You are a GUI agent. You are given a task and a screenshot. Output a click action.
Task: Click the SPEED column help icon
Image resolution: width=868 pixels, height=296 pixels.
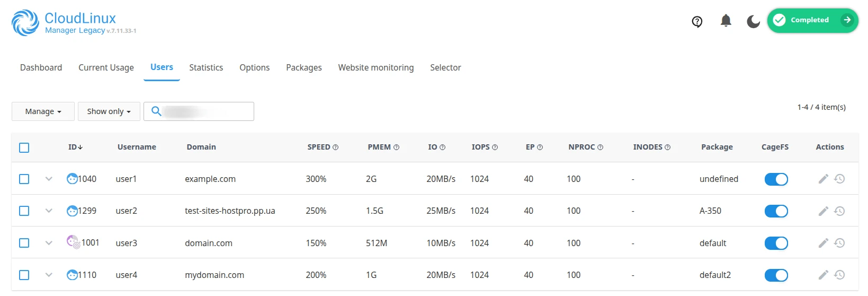coord(335,147)
